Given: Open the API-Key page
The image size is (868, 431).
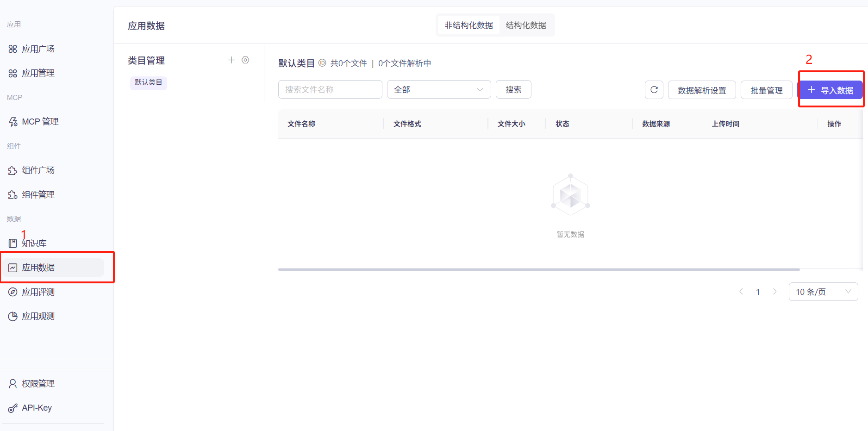Looking at the screenshot, I should click(x=37, y=407).
